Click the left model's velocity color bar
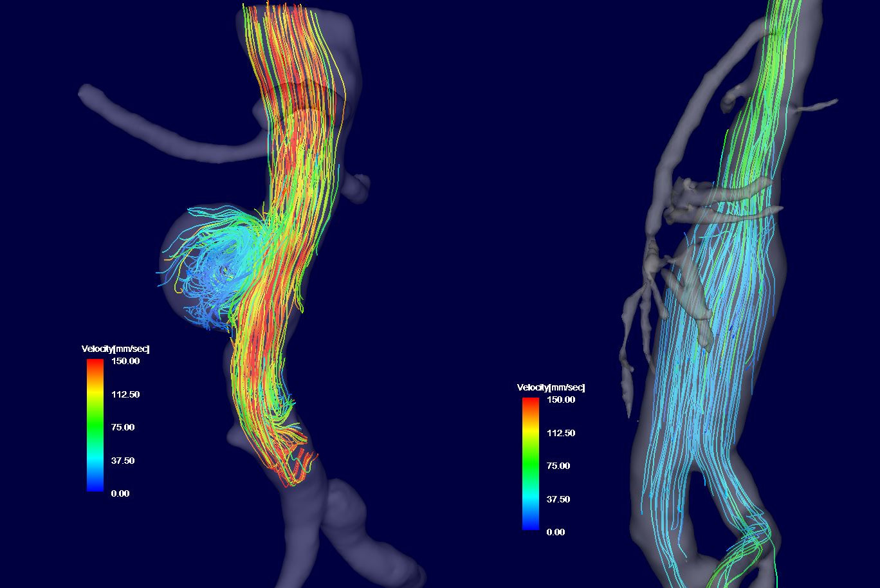This screenshot has height=588, width=880. [x=95, y=425]
